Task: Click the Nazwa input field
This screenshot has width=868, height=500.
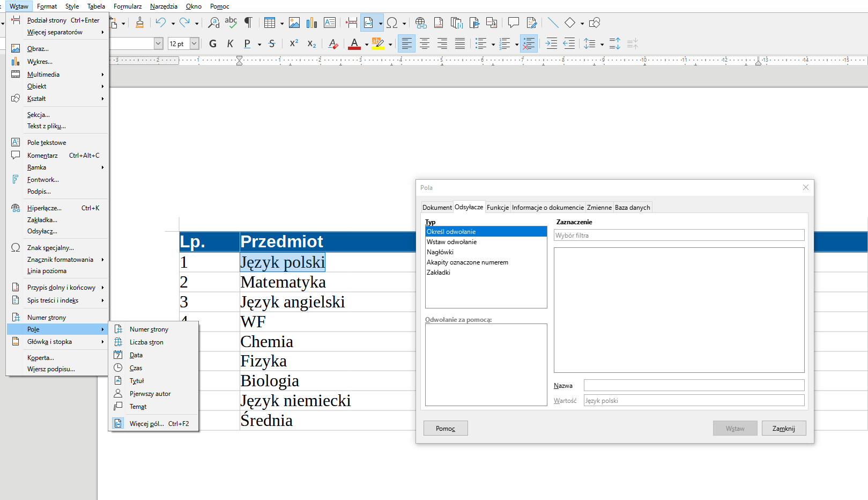Action: coord(694,385)
